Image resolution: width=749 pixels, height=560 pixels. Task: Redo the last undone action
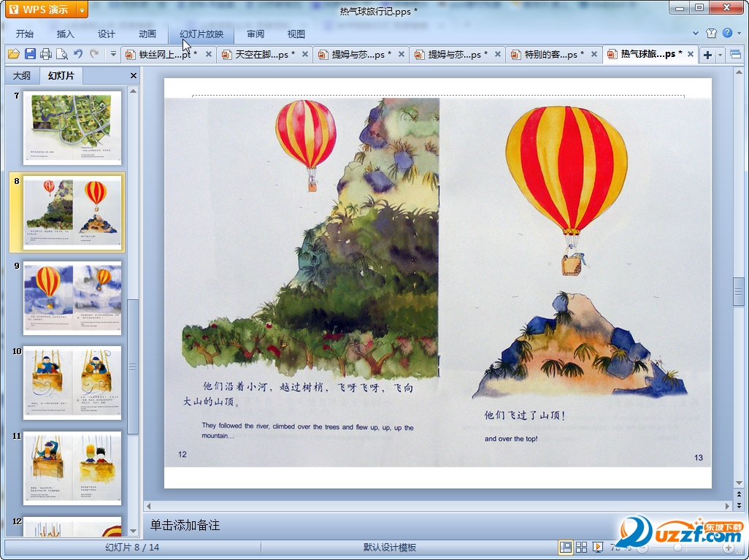coord(94,54)
